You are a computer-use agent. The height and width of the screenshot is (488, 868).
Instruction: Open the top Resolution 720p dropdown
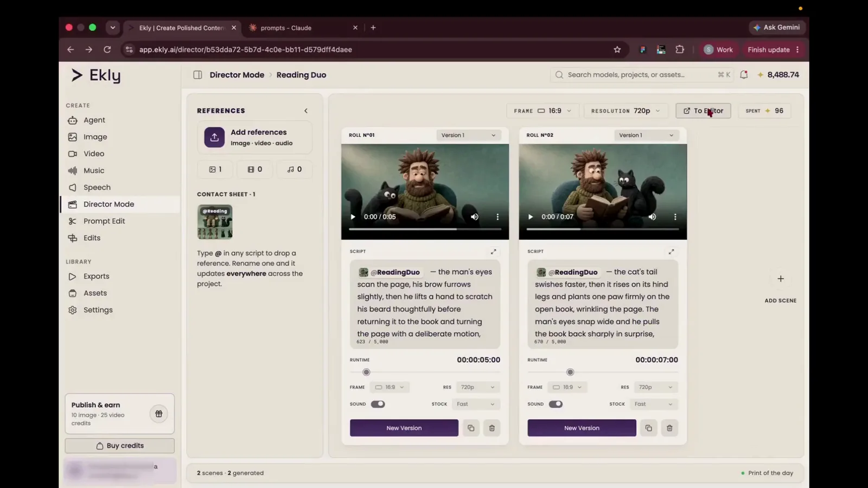pos(627,111)
